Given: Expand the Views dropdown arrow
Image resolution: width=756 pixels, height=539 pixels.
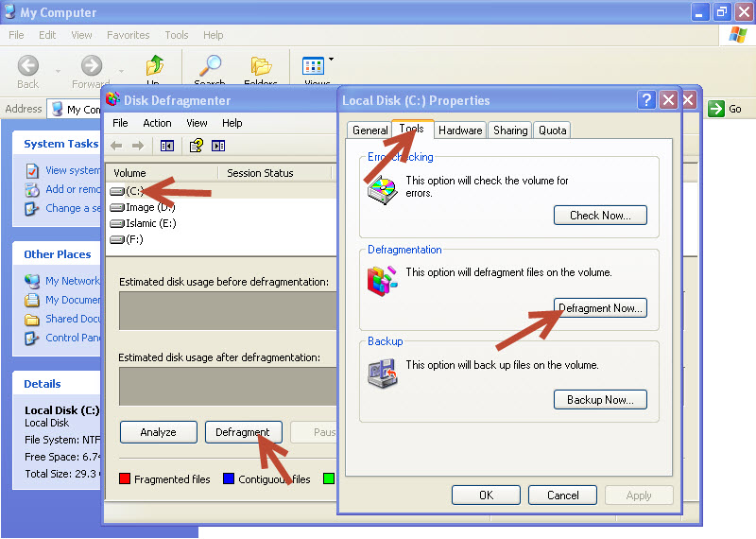Looking at the screenshot, I should (x=332, y=60).
